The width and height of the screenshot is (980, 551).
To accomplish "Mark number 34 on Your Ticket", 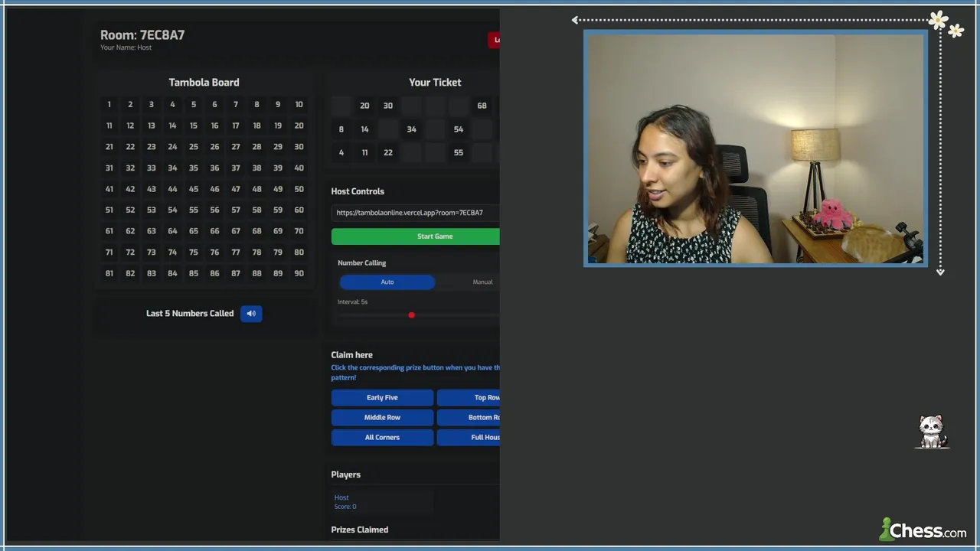I will pos(411,129).
